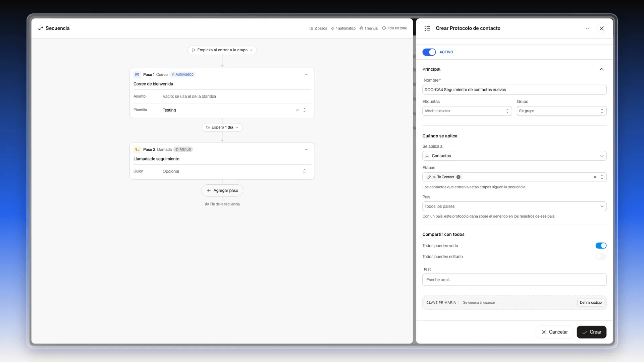The width and height of the screenshot is (644, 362).
Task: Click Agregar paso button
Action: 222,190
